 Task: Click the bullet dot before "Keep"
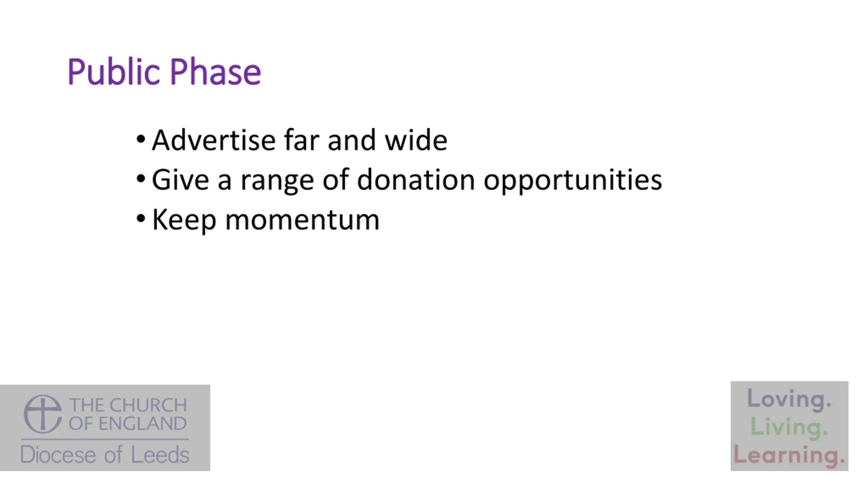click(x=141, y=219)
